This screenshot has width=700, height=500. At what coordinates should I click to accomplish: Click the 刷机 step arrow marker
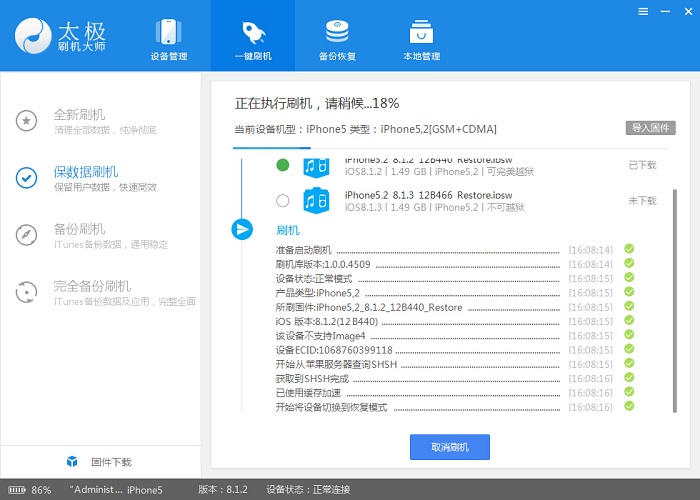241,229
